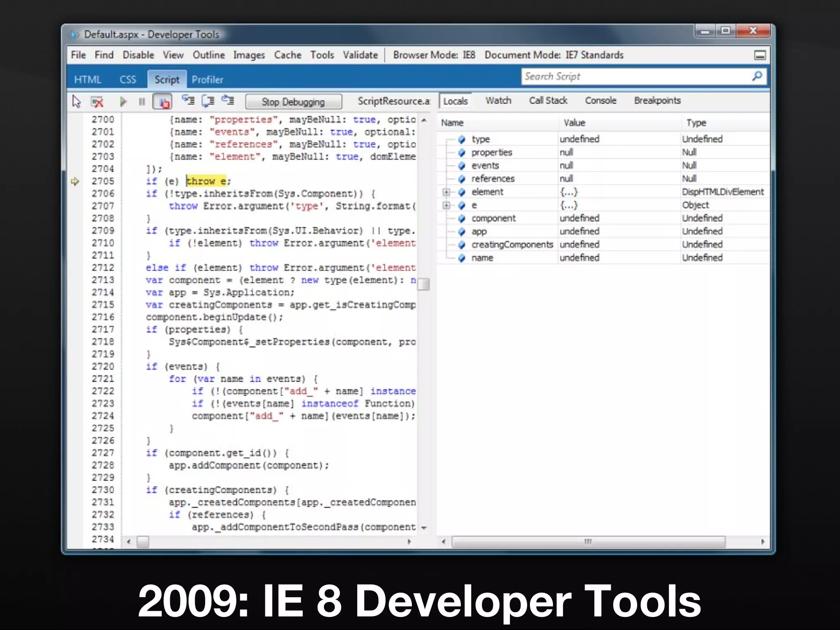
Task: Open the Find menu
Action: pos(104,55)
